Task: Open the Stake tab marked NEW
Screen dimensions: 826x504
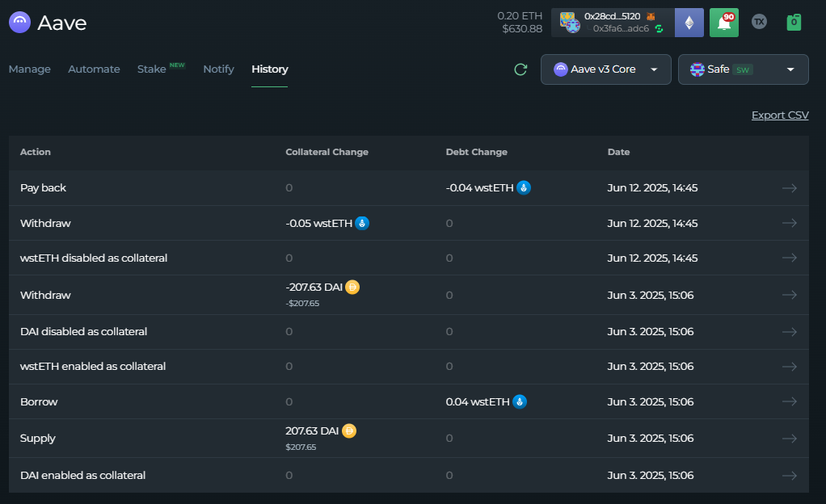Action: click(x=152, y=69)
